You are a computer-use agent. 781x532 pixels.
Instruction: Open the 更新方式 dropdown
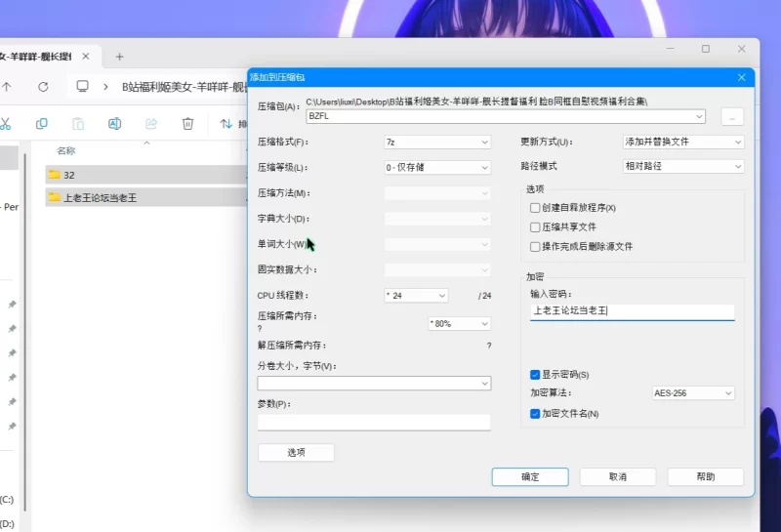pyautogui.click(x=683, y=142)
